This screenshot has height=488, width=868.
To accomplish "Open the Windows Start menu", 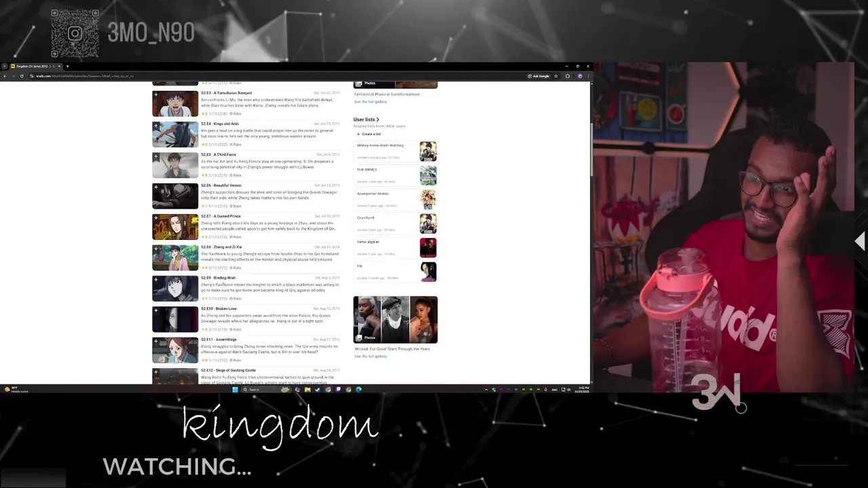I will [235, 389].
